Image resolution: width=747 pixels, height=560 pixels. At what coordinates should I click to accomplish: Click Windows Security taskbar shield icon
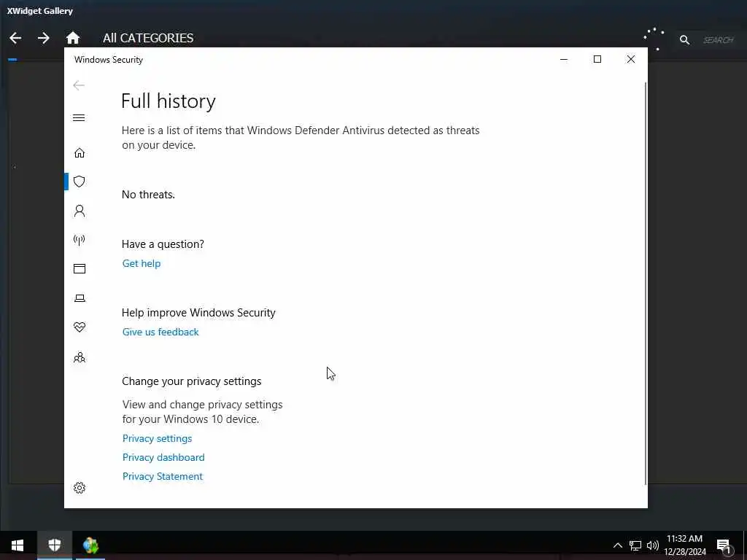coord(55,545)
